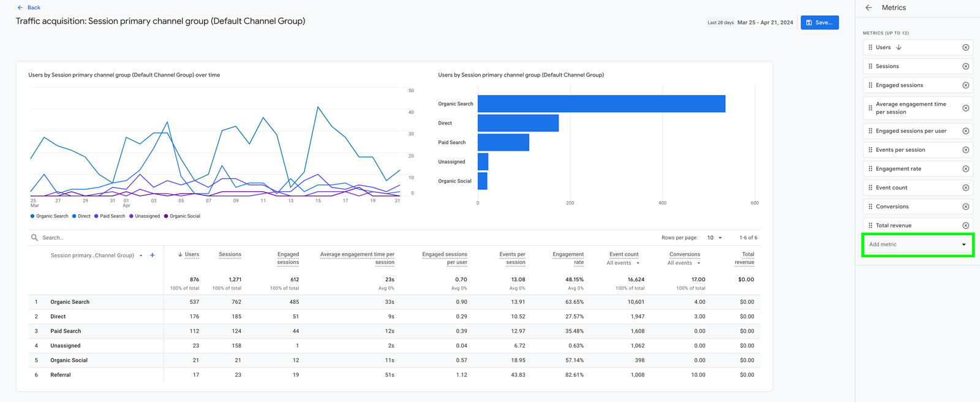This screenshot has width=980, height=402.
Task: Click the Save button
Action: tap(819, 23)
